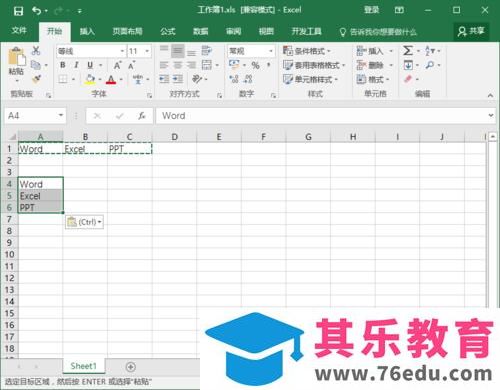Open Conditional Formatting menu
Viewport: 500px width, 390px height.
pyautogui.click(x=307, y=51)
